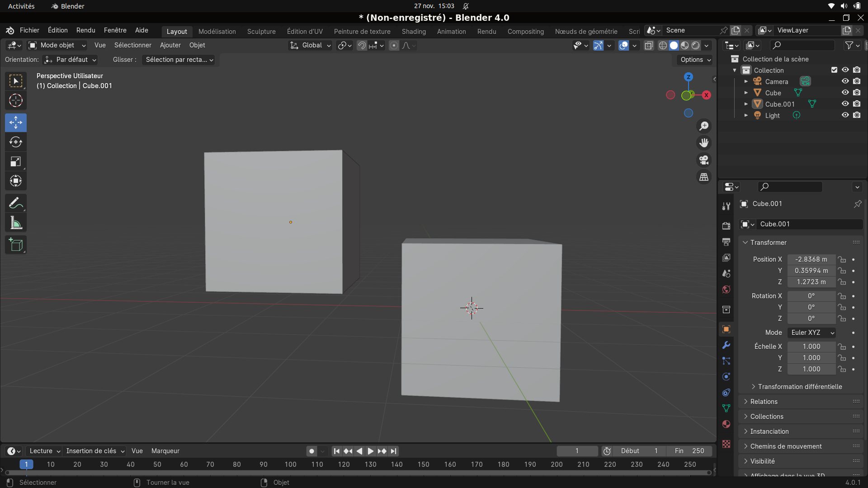868x488 pixels.
Task: Select the Box Select tool
Action: click(x=16, y=81)
